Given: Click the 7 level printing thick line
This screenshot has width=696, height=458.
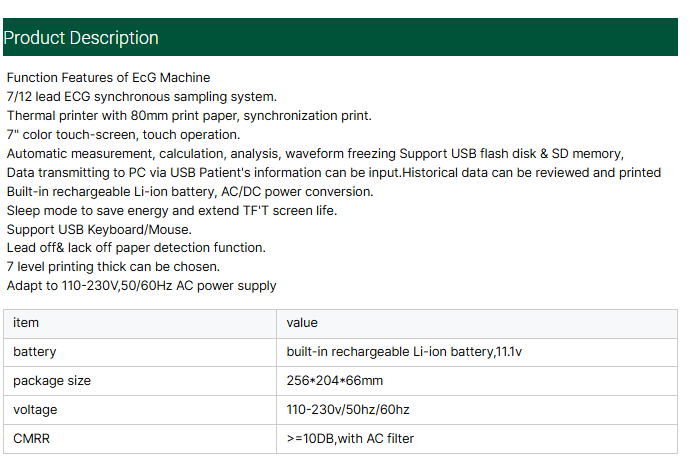Looking at the screenshot, I should (x=113, y=266).
